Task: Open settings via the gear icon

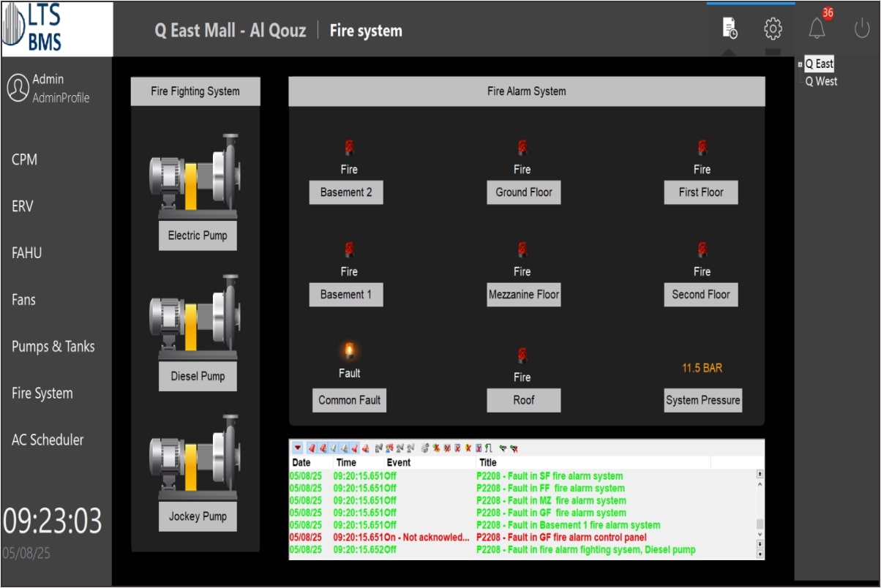Action: tap(773, 29)
